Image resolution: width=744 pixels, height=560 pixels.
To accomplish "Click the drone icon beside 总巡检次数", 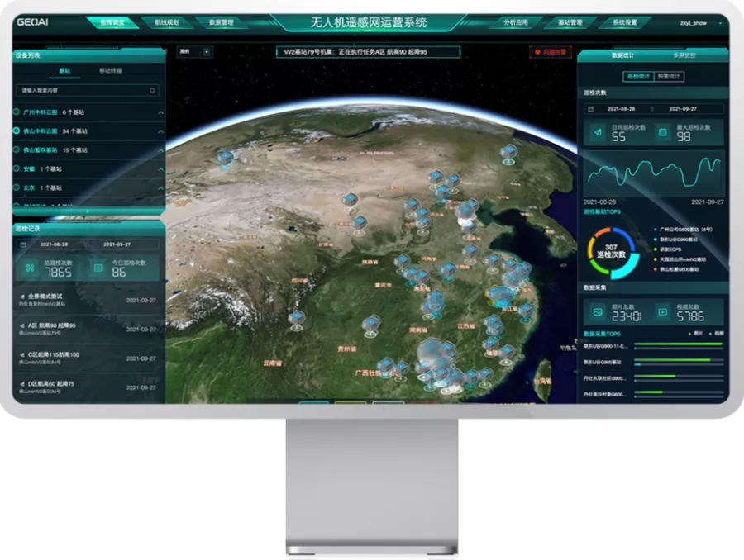I will (x=31, y=268).
